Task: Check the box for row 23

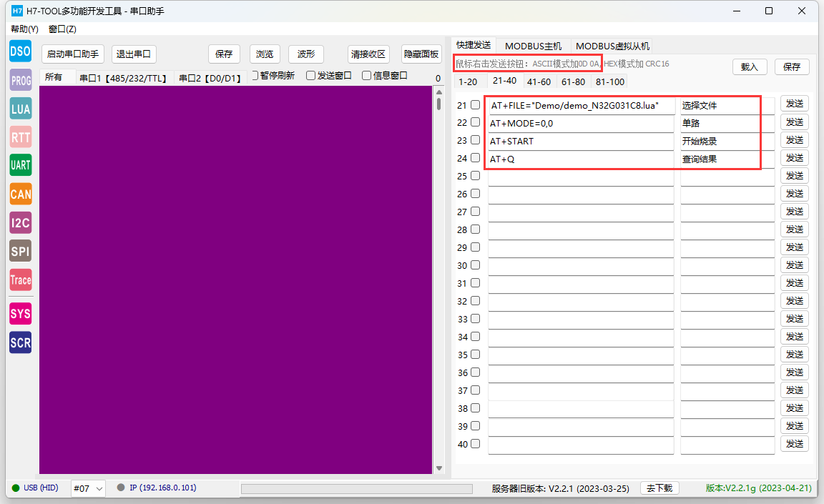Action: pyautogui.click(x=475, y=140)
